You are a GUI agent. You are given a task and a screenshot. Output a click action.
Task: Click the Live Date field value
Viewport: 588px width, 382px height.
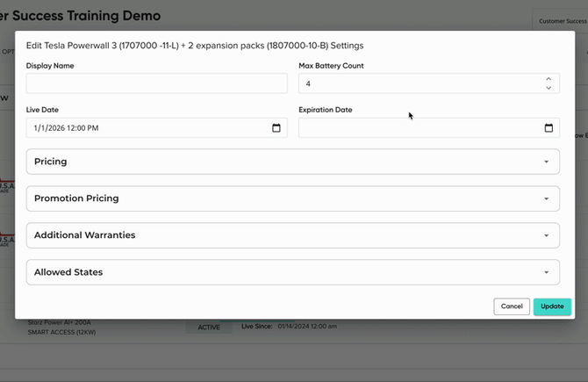pos(66,128)
